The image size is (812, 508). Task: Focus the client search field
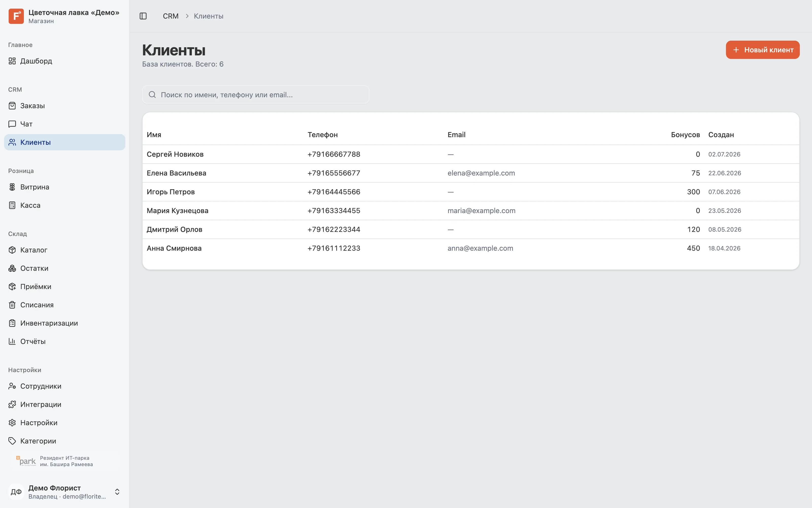(x=256, y=94)
